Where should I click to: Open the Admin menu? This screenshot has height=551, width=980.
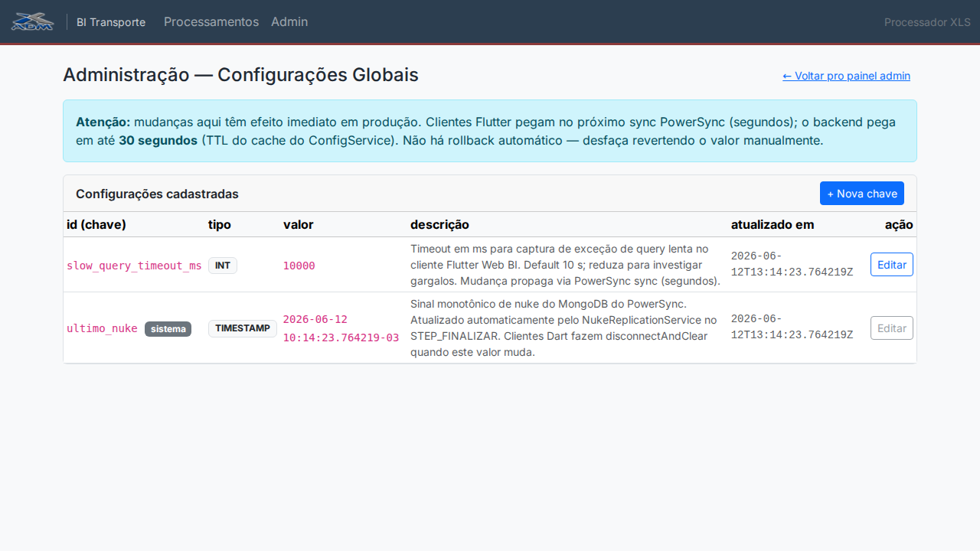[289, 21]
